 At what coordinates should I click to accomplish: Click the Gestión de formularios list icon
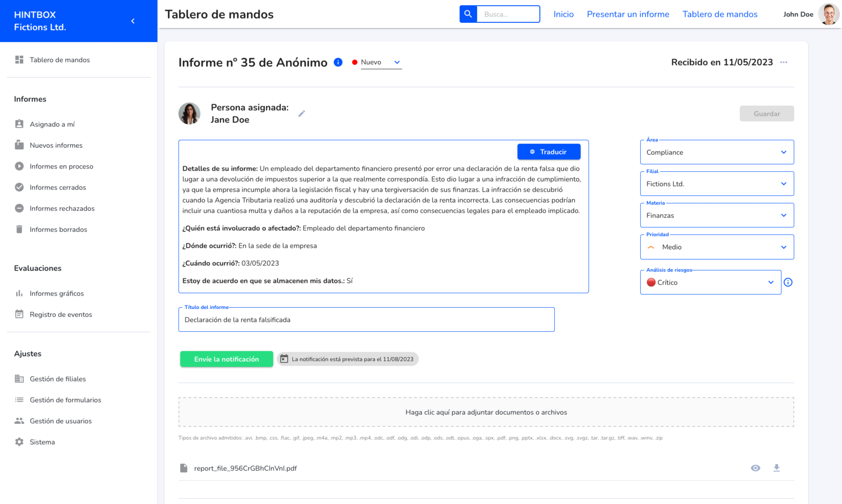click(x=19, y=400)
